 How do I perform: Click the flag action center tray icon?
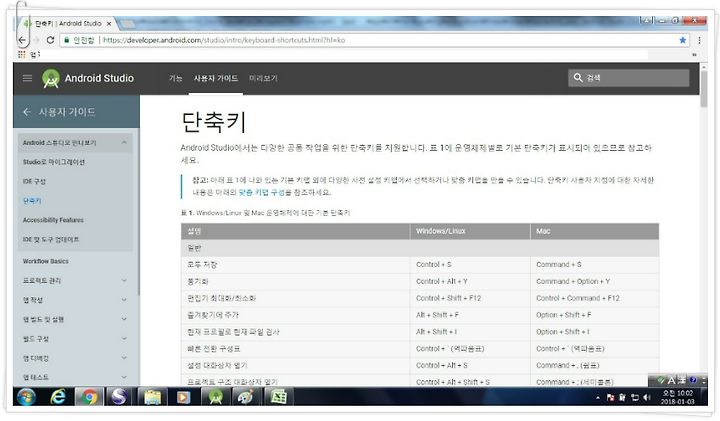pyautogui.click(x=610, y=398)
